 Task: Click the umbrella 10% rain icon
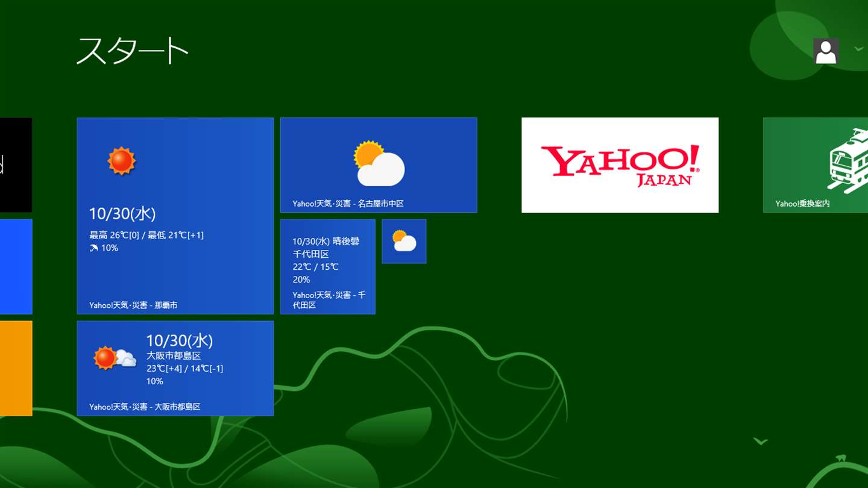(94, 248)
